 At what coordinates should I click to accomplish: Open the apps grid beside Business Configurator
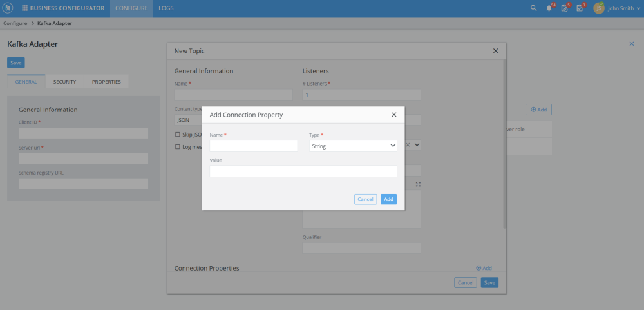[24, 8]
